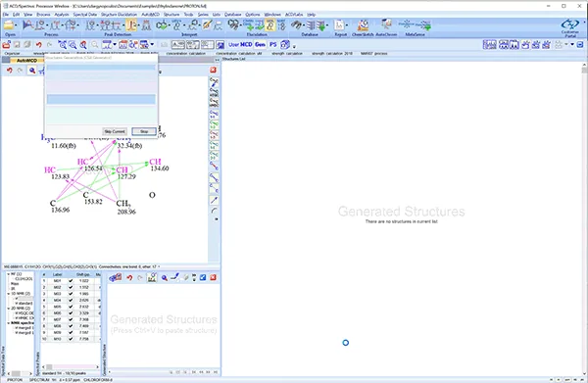Screen dimensions: 588x383
Task: Open the ChemSketch toolbar icon
Action: (363, 25)
